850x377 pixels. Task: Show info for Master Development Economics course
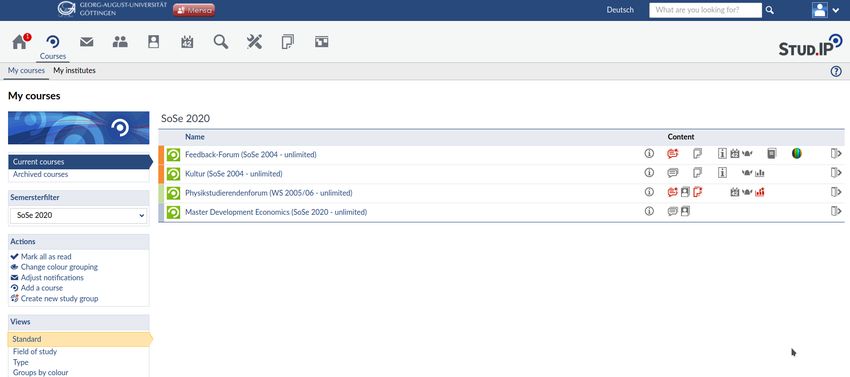[649, 211]
